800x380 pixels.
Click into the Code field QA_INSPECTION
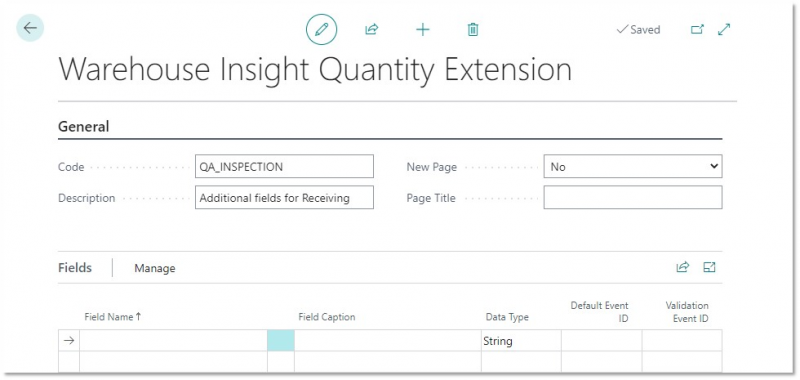284,166
